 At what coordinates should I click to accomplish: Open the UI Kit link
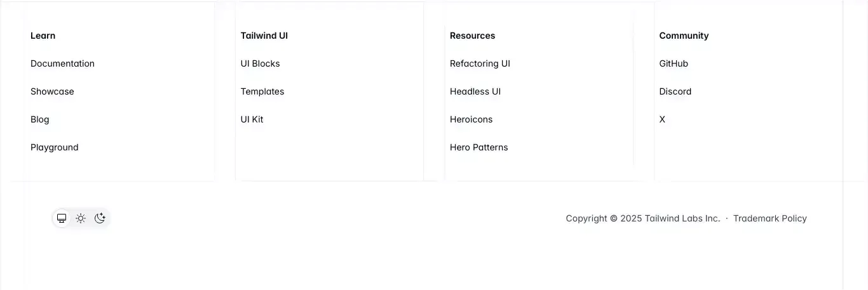252,119
